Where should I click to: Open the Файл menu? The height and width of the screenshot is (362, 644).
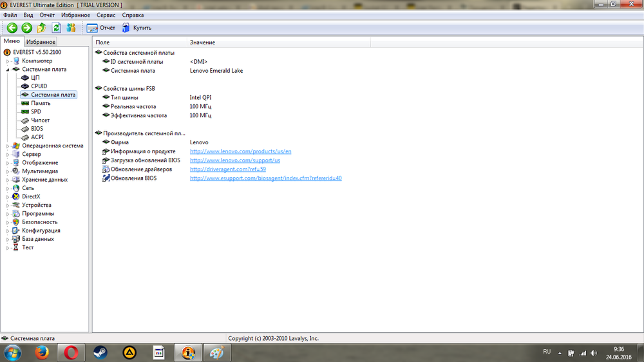pyautogui.click(x=10, y=15)
